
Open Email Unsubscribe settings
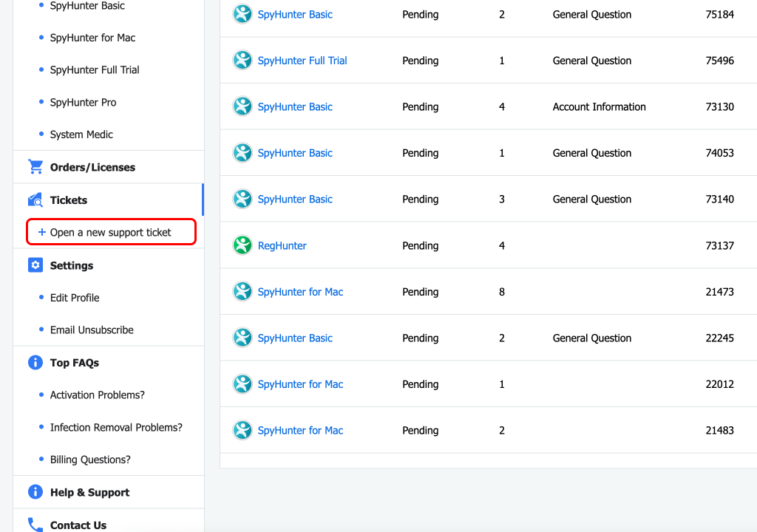92,330
